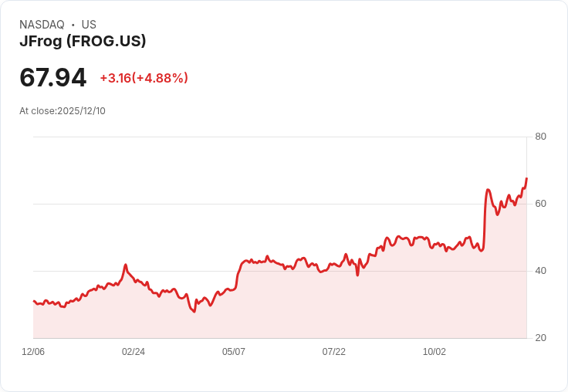
Task: Select the 10/02 date on x-axis
Action: [434, 352]
